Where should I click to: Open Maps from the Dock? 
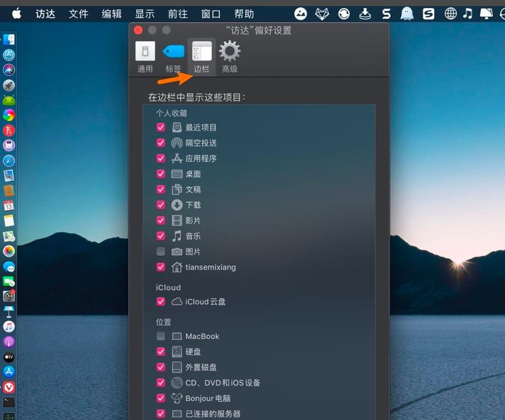[9, 236]
